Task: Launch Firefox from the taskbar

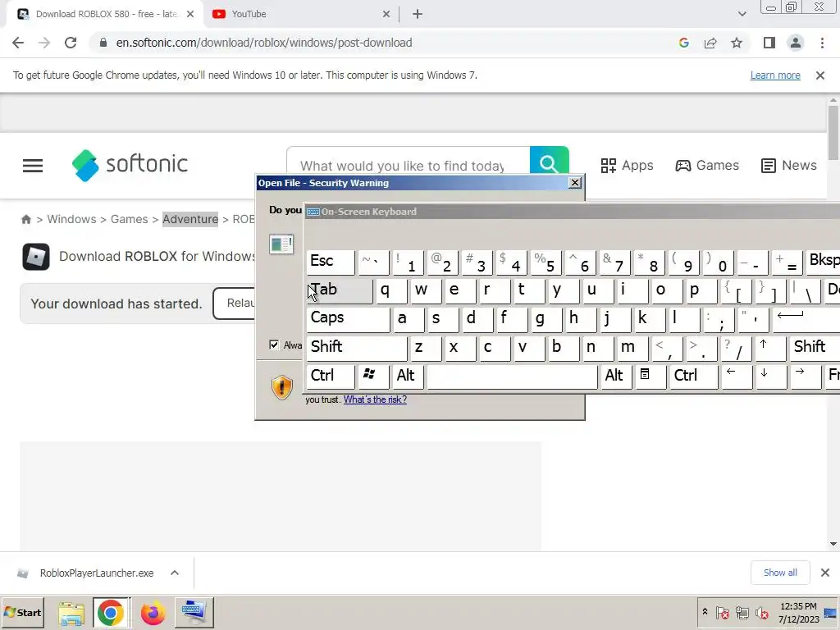Action: click(x=153, y=613)
